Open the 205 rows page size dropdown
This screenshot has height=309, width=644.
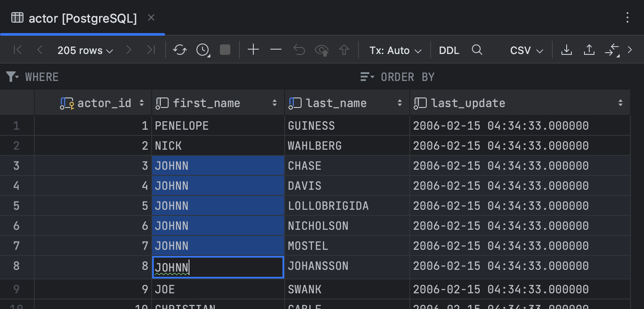[x=85, y=50]
